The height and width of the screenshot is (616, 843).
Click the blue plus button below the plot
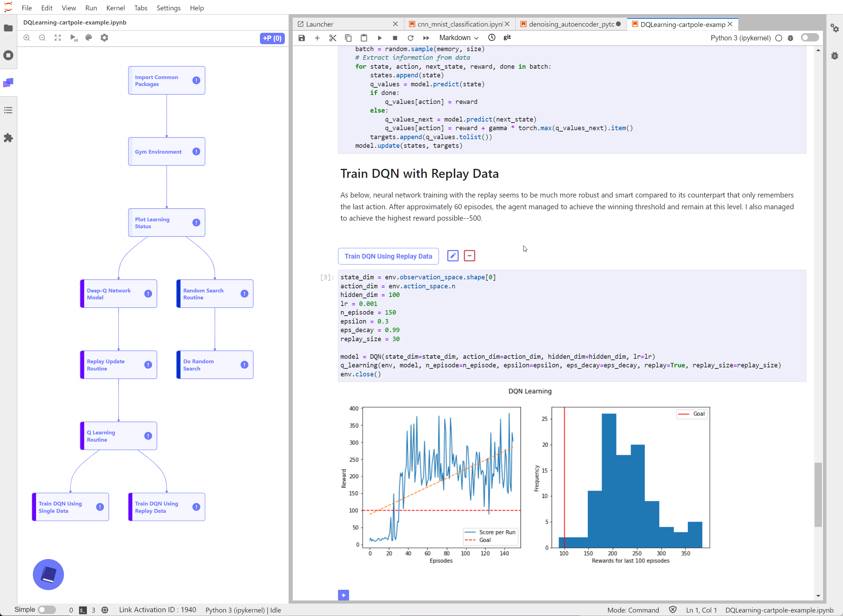point(343,595)
